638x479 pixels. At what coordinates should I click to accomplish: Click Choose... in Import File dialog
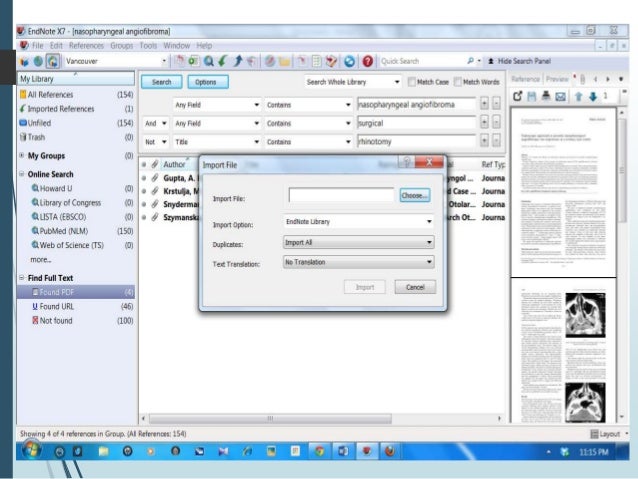pyautogui.click(x=415, y=195)
